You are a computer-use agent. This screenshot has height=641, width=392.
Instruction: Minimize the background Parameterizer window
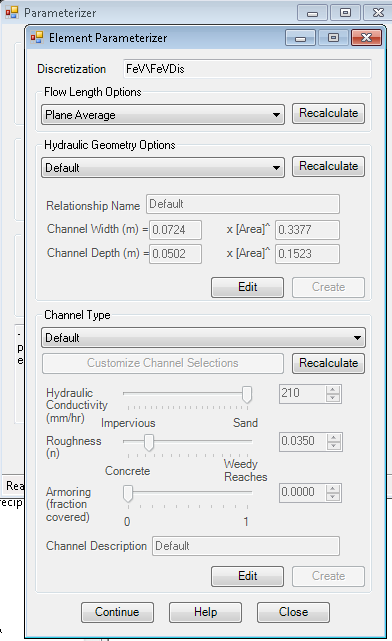pos(312,13)
